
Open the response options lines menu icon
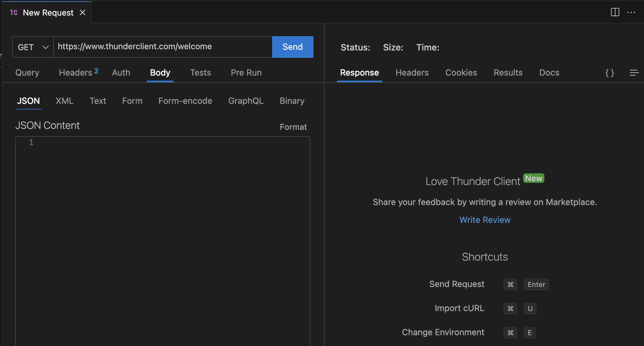point(634,73)
